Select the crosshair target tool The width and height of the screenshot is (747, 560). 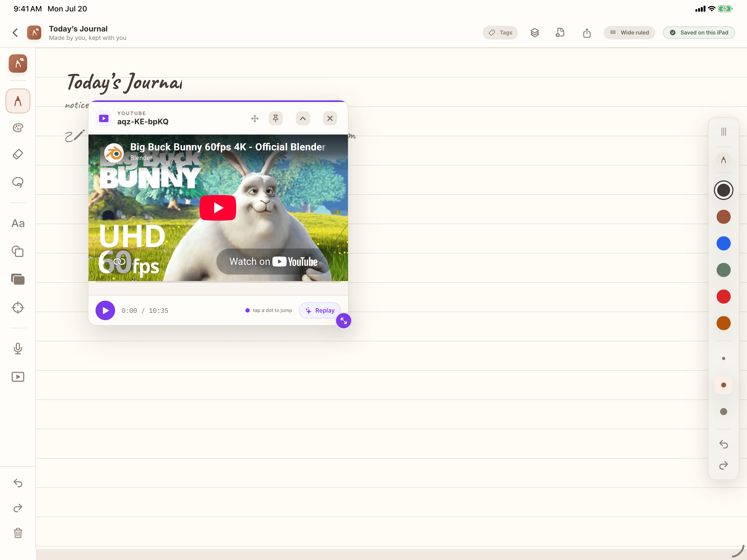18,307
